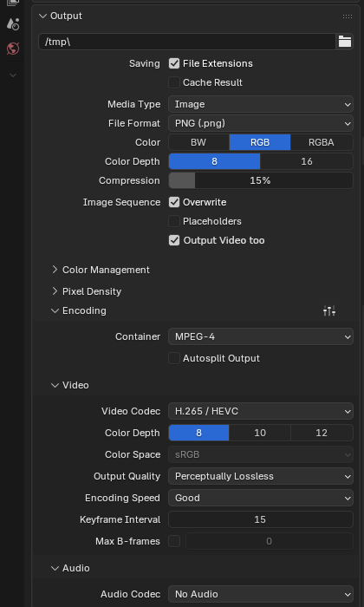Click the Keyframe Interval label
The height and width of the screenshot is (607, 364).
pos(120,519)
